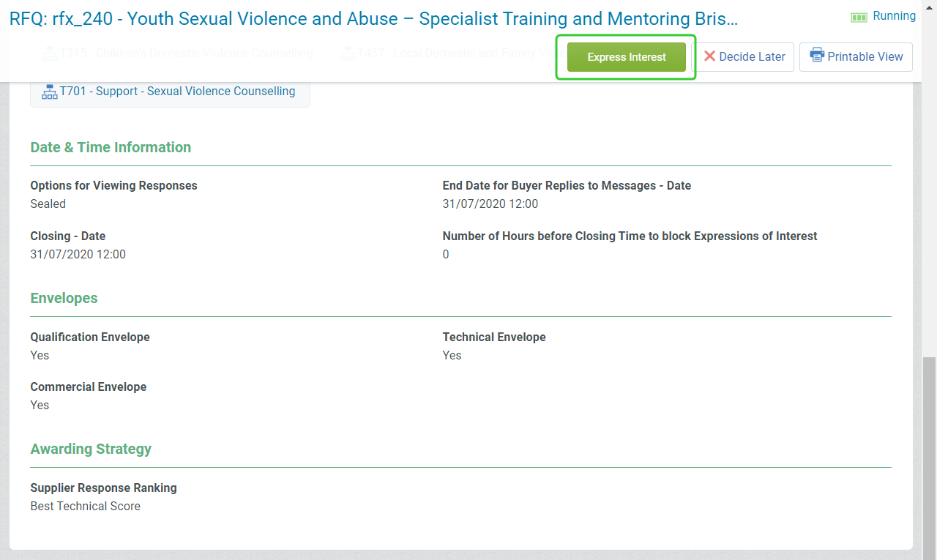Click the faded hierarchy icon beside T437
Viewport: 937px width, 560px height.
(x=347, y=53)
